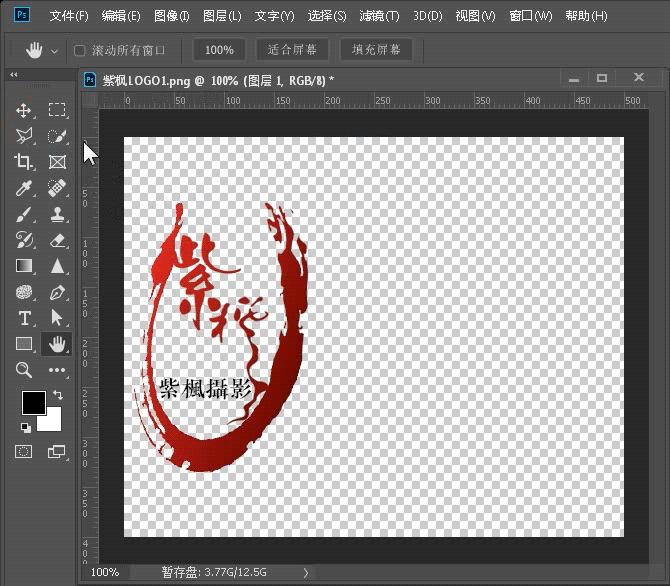Change the screen mode
670x586 pixels.
[57, 451]
